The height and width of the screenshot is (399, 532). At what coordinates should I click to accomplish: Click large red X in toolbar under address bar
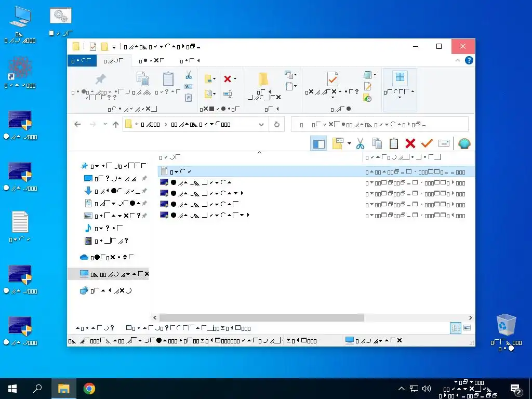click(x=410, y=143)
